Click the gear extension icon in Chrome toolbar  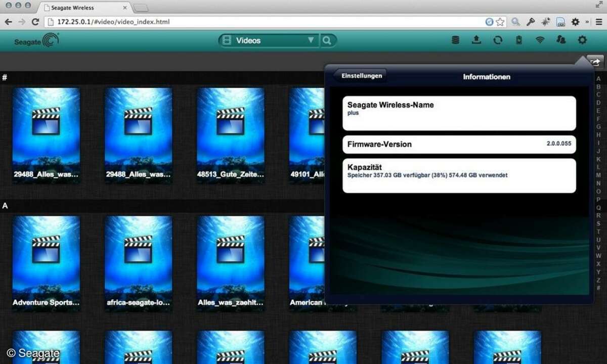coord(575,22)
